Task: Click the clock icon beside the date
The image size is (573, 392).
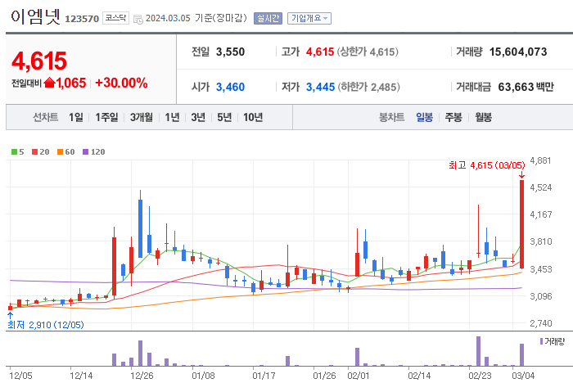Action: [138, 20]
